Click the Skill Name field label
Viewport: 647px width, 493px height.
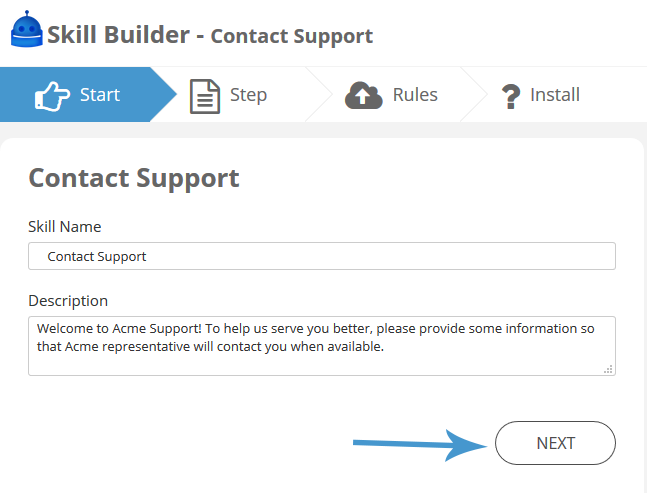coord(65,226)
